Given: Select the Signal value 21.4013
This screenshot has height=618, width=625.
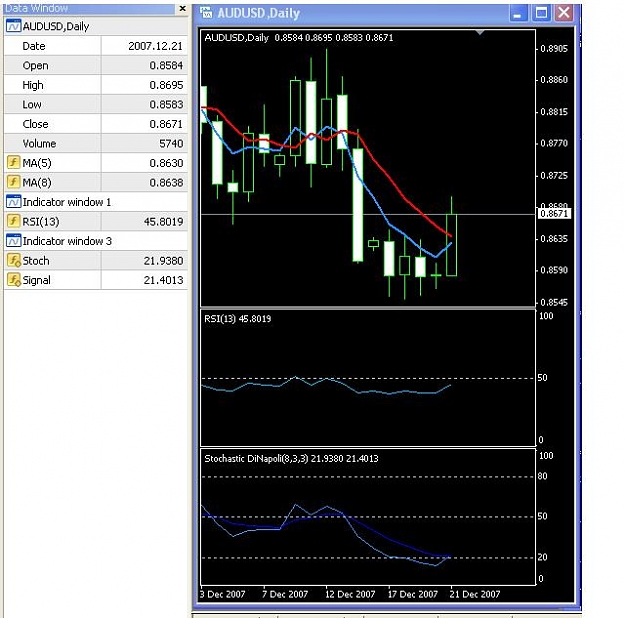Looking at the screenshot, I should [163, 280].
